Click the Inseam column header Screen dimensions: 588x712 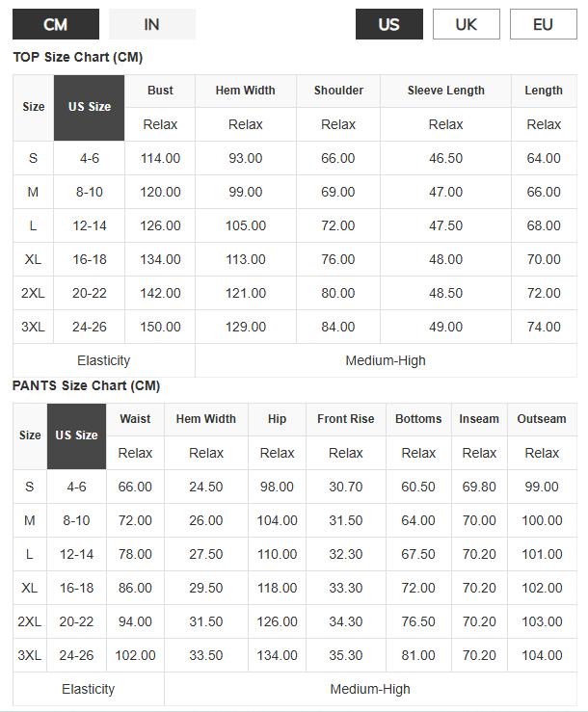479,419
